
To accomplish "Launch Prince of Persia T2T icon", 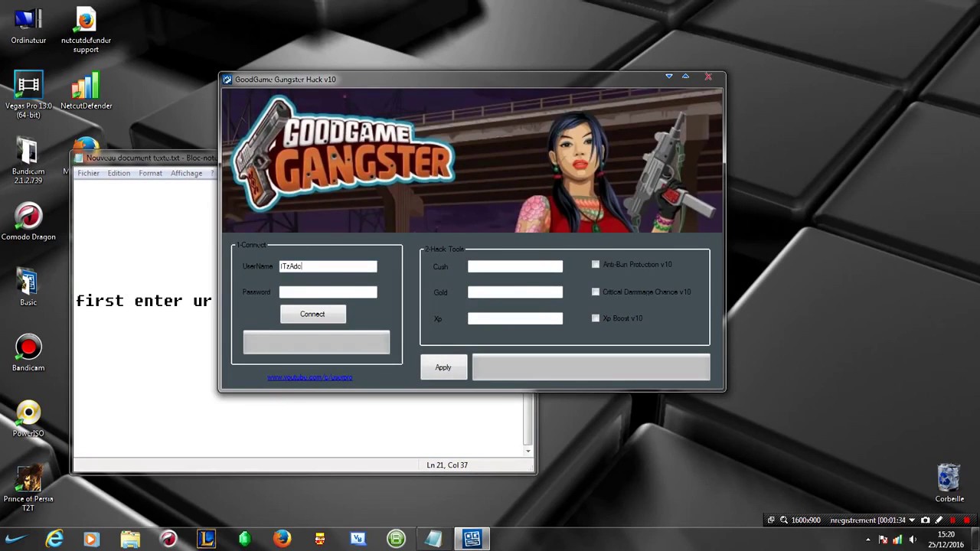I will point(28,488).
